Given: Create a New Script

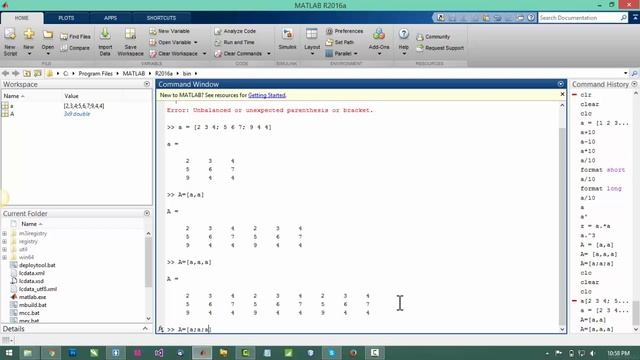Looking at the screenshot, I should [10, 42].
